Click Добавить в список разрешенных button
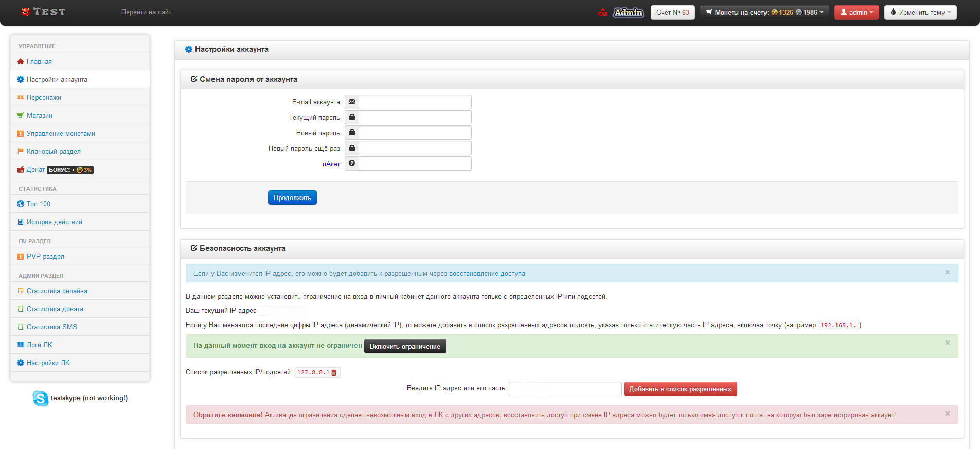This screenshot has height=449, width=980. coord(680,389)
